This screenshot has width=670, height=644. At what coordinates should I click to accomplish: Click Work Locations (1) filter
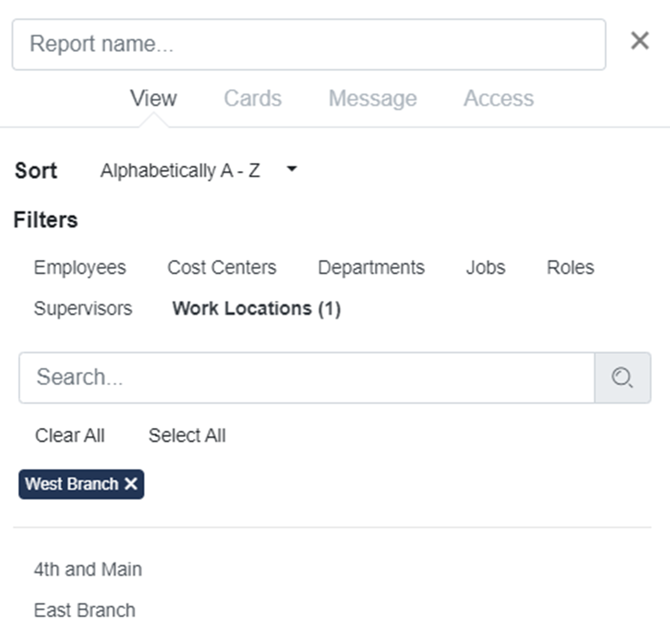click(x=256, y=308)
